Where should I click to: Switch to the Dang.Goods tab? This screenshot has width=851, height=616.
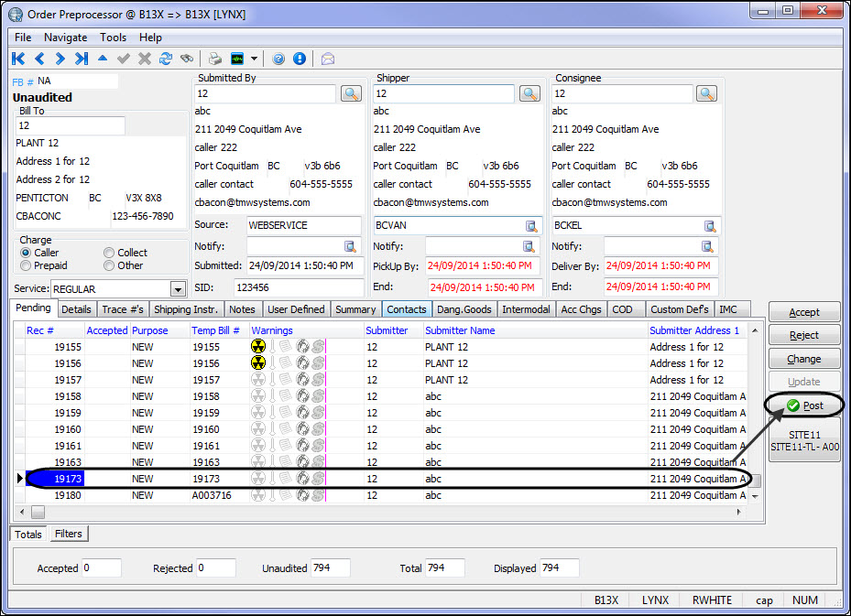pos(464,309)
